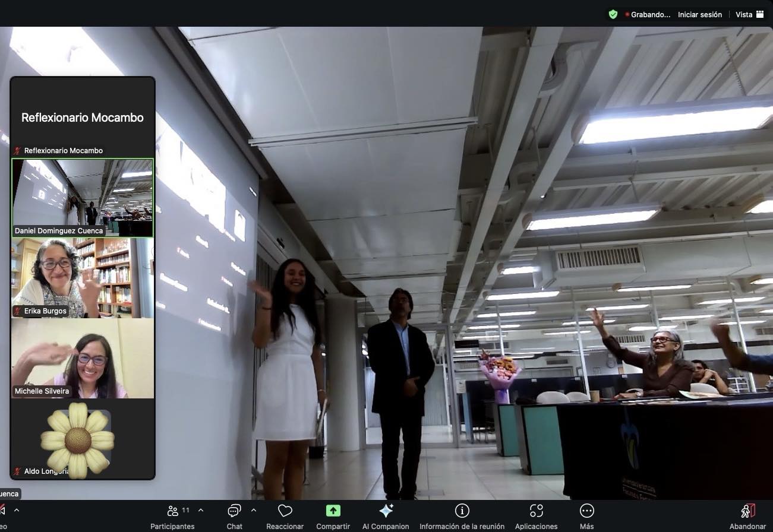Screen dimensions: 773x532
Task: Expand the chevron beside Chat
Action: coord(254,510)
